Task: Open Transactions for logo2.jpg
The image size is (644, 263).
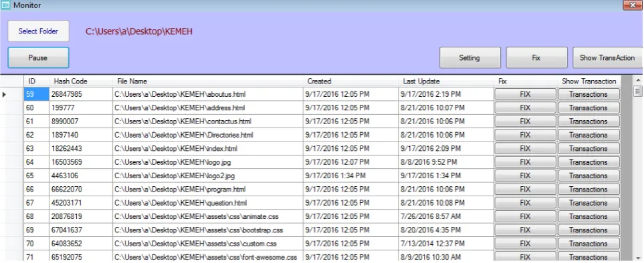Action: coord(588,176)
